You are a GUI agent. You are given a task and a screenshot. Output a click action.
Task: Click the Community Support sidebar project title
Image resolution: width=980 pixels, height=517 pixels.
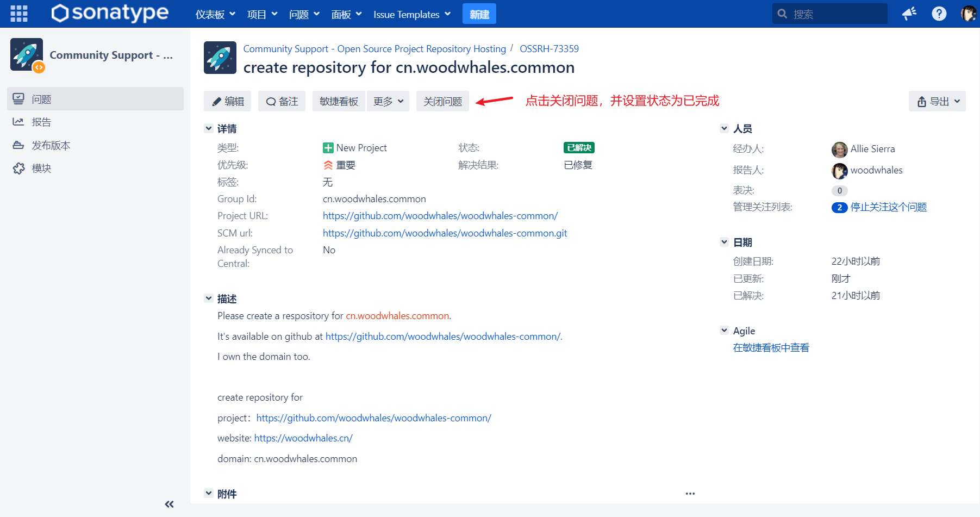tap(111, 55)
